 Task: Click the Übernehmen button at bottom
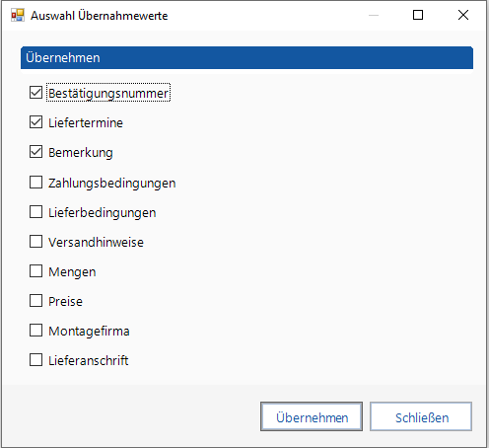(x=312, y=416)
